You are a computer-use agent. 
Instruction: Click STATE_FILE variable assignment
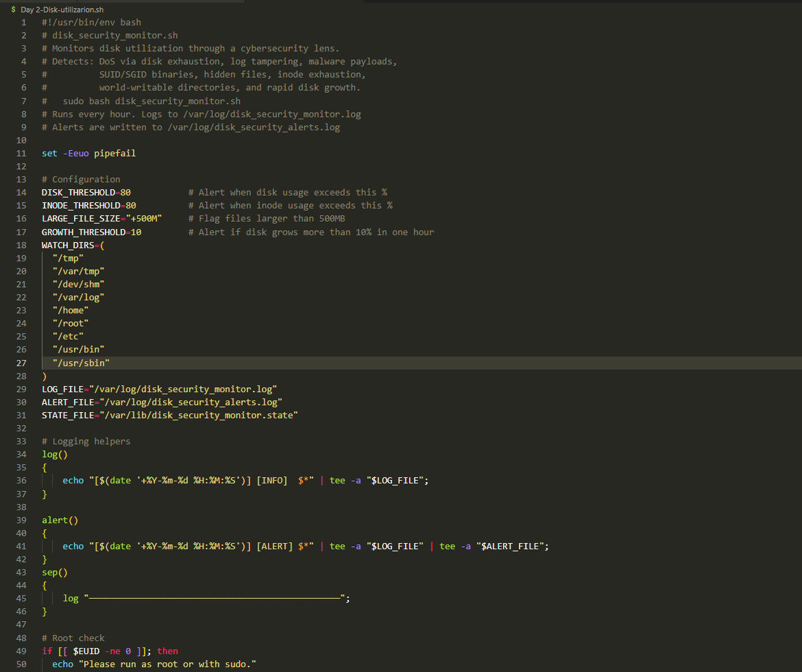[x=170, y=415]
